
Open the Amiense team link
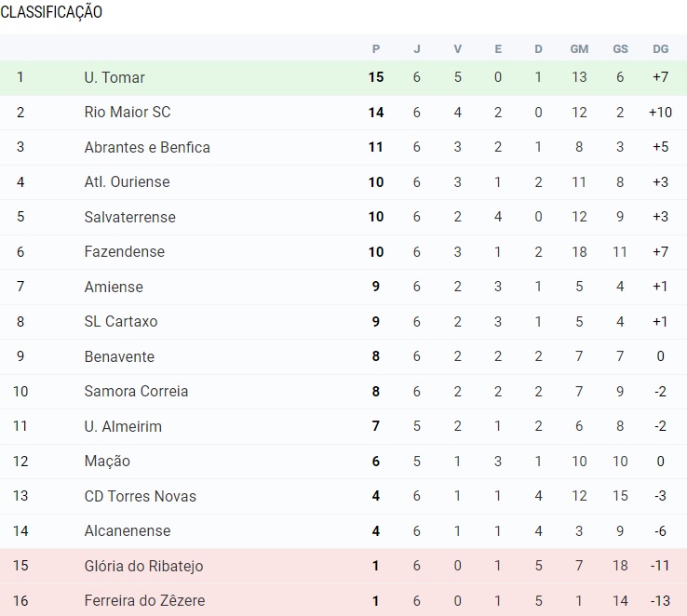pyautogui.click(x=114, y=287)
